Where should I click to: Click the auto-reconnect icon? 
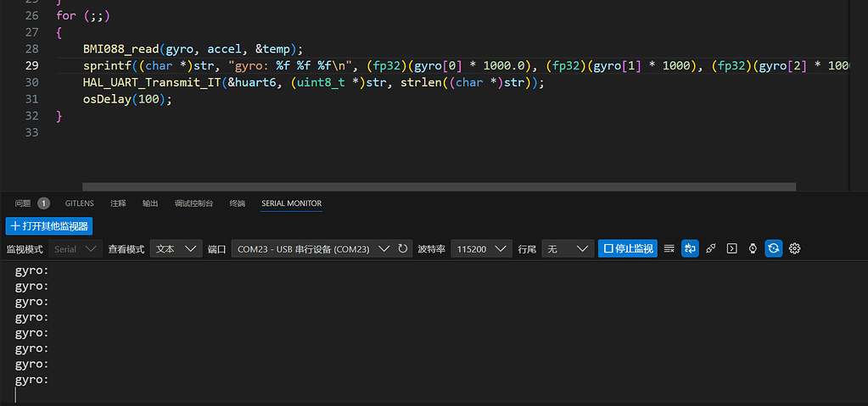click(773, 248)
